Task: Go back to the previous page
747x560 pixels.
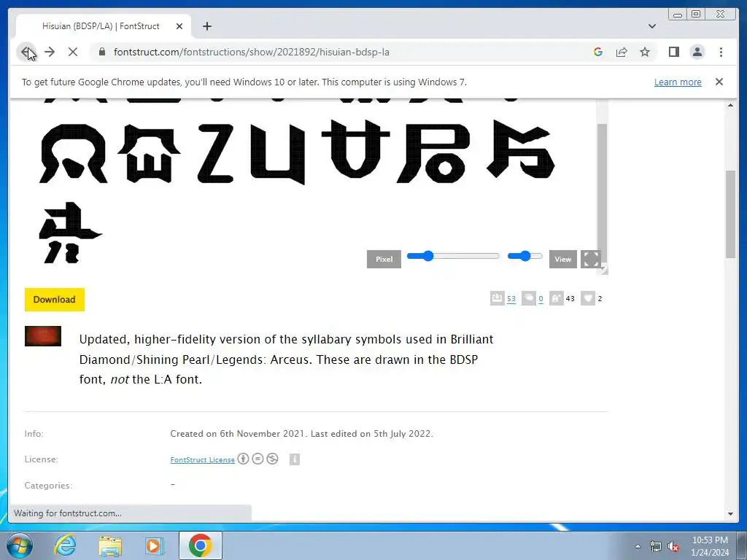Action: 26,52
